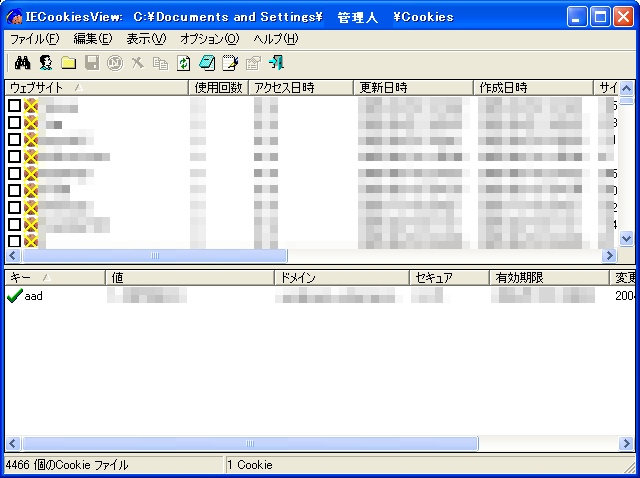Click the green checkmark beside aad
Screen dimensions: 640x478
click(x=15, y=296)
